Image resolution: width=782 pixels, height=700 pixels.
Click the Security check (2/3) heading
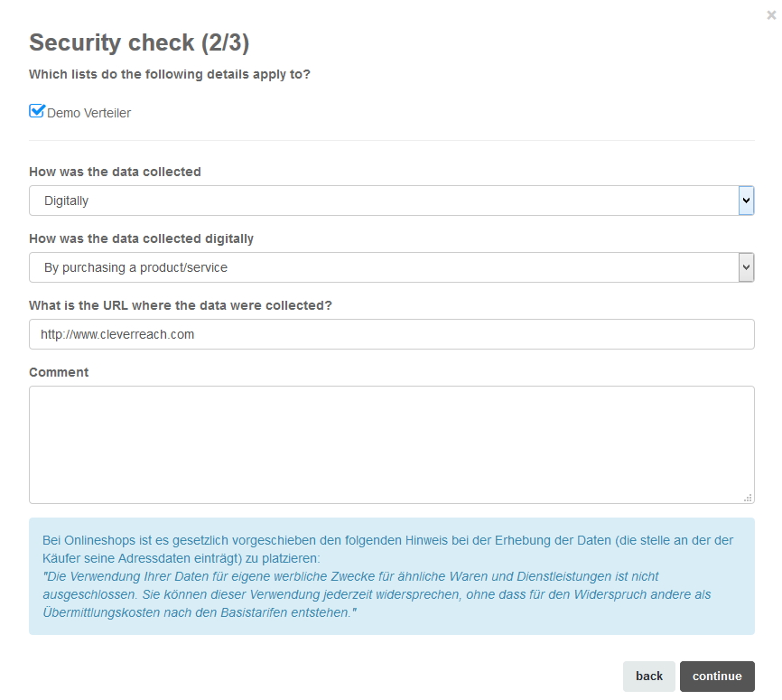[139, 42]
